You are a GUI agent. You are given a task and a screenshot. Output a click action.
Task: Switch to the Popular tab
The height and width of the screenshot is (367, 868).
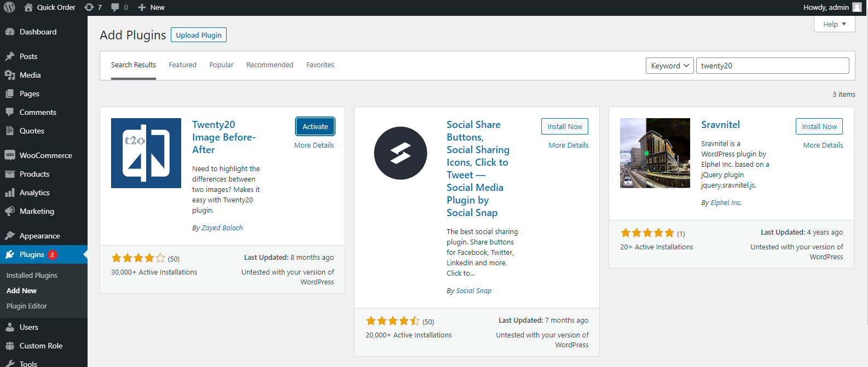click(x=221, y=65)
